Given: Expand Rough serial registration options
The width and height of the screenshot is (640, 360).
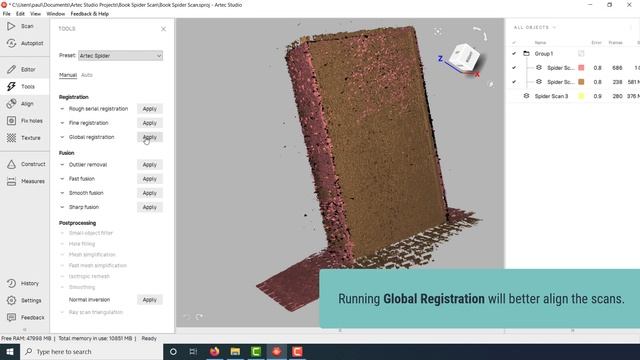Looking at the screenshot, I should pyautogui.click(x=62, y=109).
